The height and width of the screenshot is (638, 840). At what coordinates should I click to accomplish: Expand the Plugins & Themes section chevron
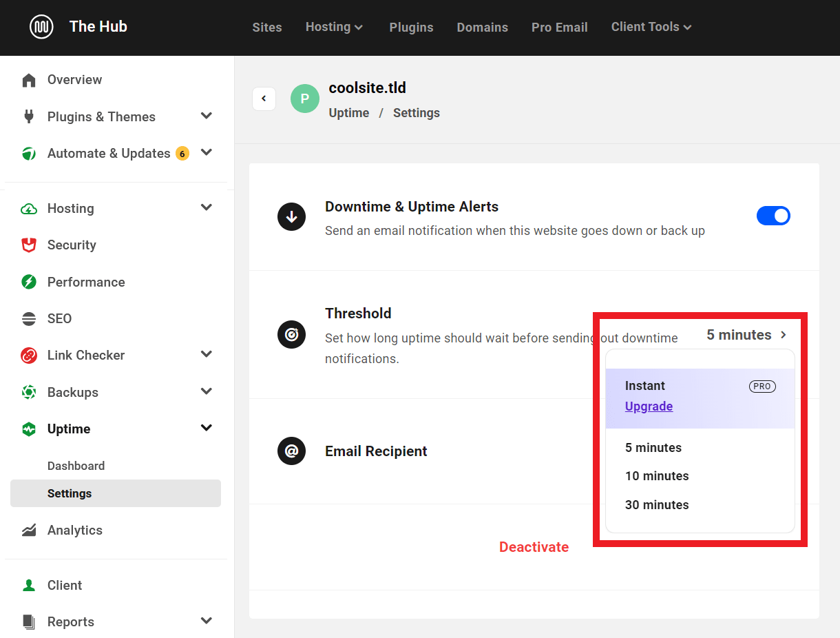(206, 116)
